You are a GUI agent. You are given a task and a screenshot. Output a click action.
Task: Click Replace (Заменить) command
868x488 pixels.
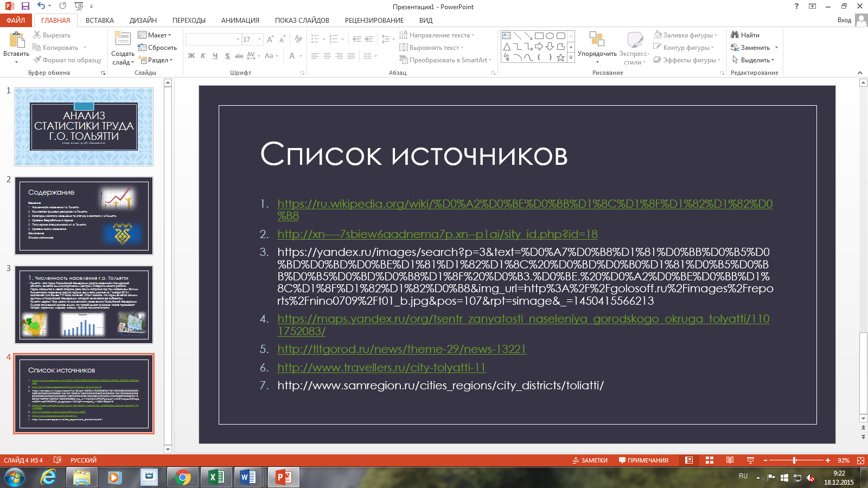[x=750, y=48]
